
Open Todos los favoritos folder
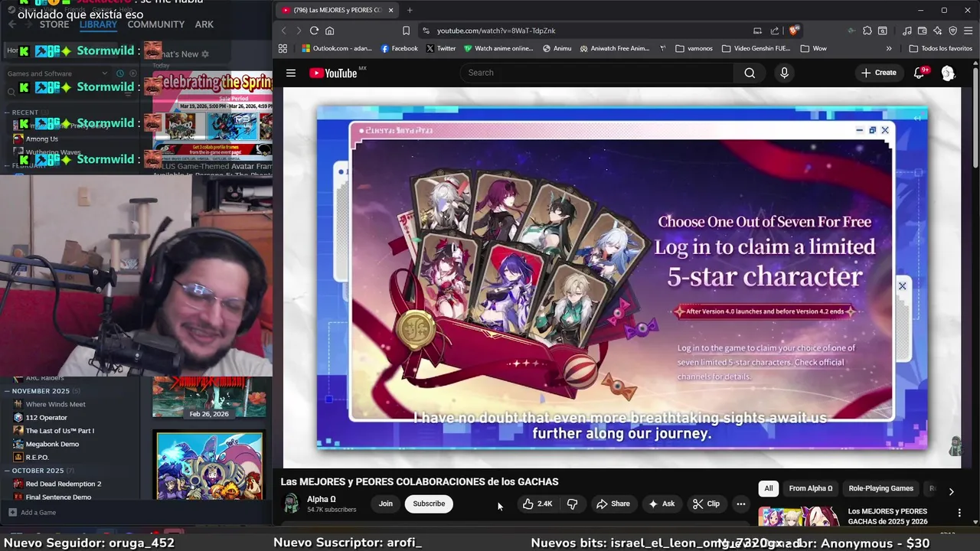(x=941, y=48)
